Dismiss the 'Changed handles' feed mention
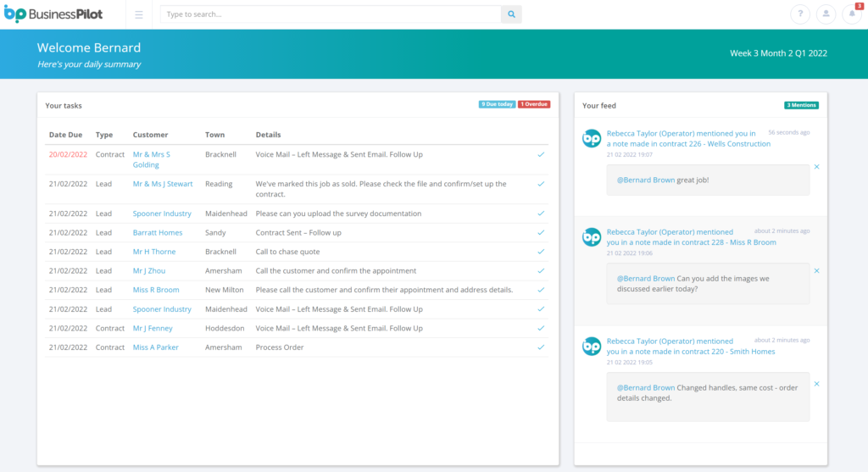Viewport: 868px width, 472px height. (816, 384)
